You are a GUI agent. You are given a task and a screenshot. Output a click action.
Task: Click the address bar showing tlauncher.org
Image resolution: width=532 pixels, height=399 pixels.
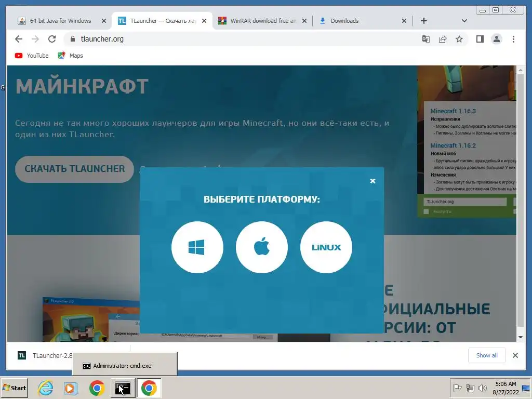241,39
